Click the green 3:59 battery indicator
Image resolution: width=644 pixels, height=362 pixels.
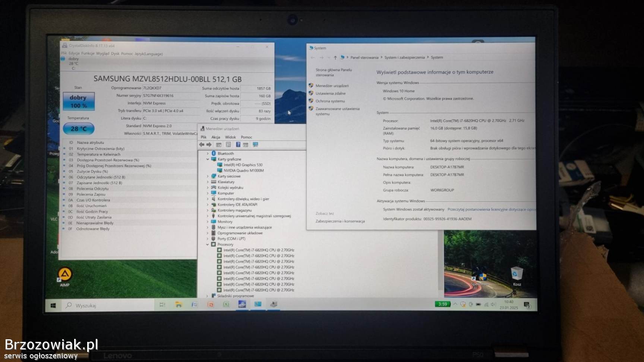[x=442, y=304]
